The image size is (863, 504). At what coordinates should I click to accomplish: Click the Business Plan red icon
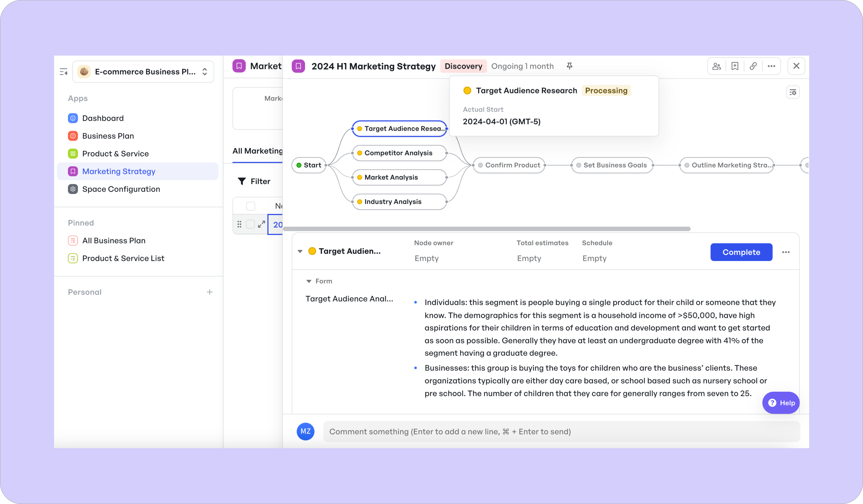click(x=73, y=136)
